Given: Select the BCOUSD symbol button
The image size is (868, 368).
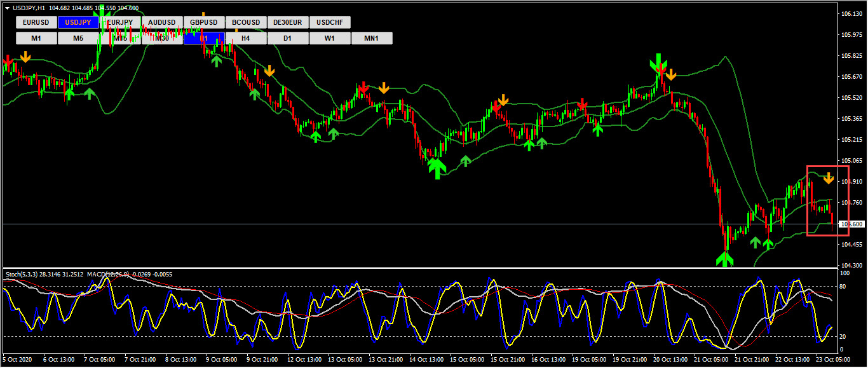Looking at the screenshot, I should coord(245,22).
